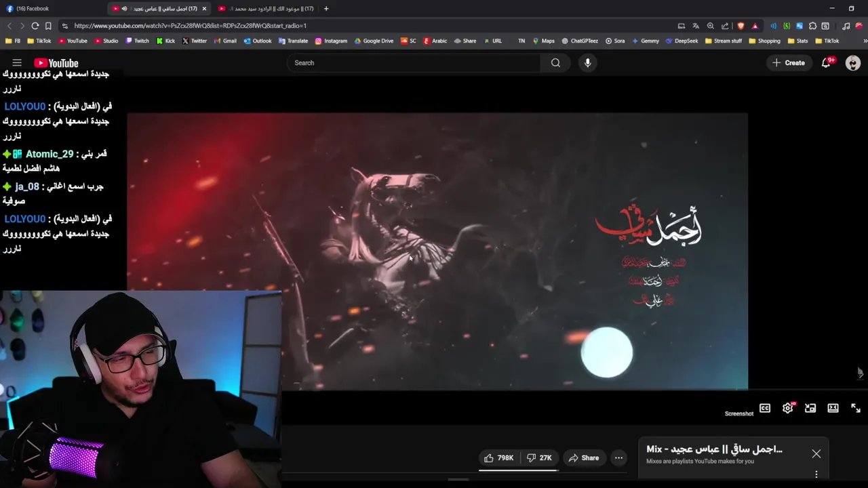Click the Brave Shields lion icon
Screen dimensions: 868x488
click(x=741, y=26)
